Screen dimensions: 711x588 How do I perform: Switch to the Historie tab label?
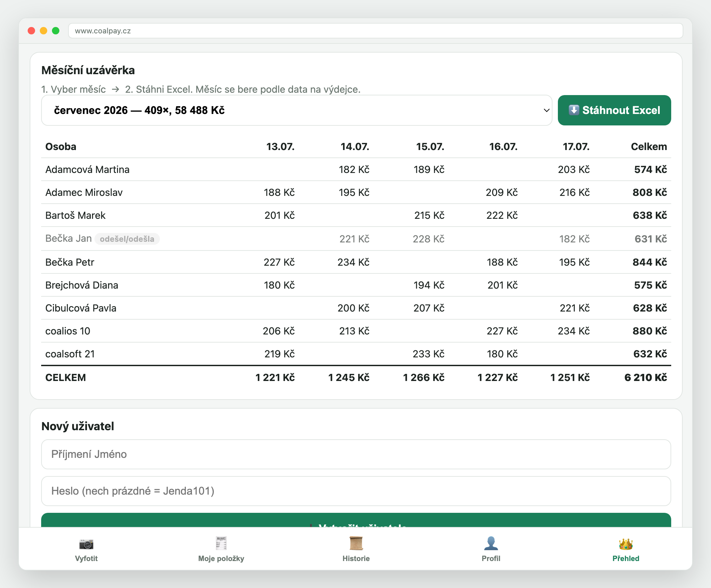(356, 558)
